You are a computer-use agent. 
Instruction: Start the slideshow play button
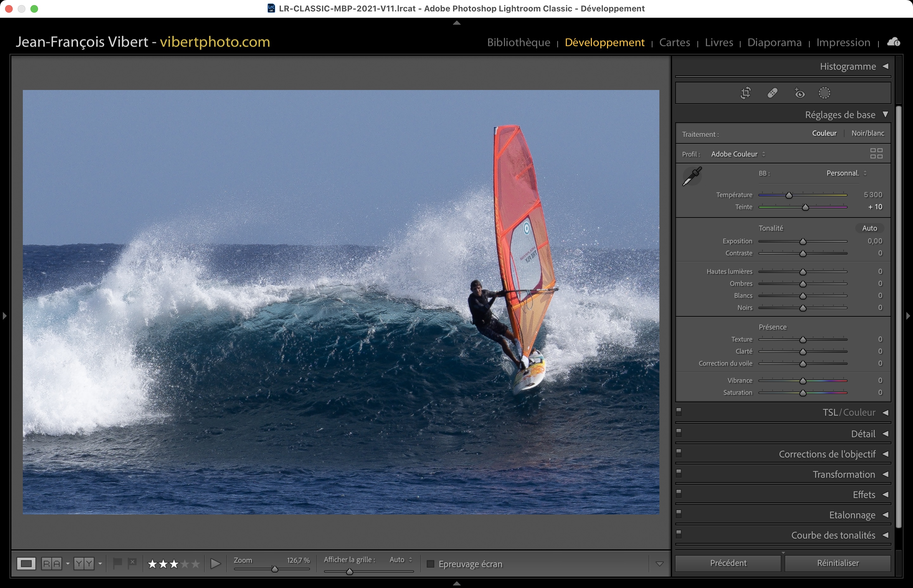pos(216,564)
